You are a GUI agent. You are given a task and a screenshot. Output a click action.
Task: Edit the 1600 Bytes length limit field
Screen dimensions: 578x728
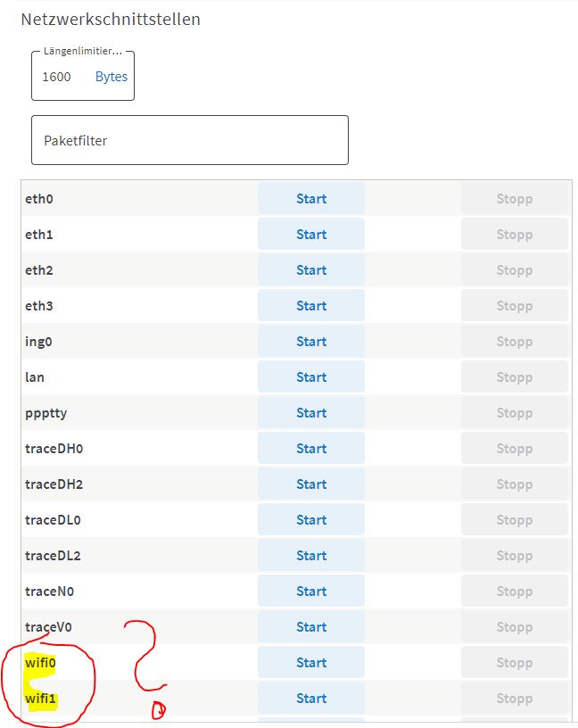click(83, 77)
